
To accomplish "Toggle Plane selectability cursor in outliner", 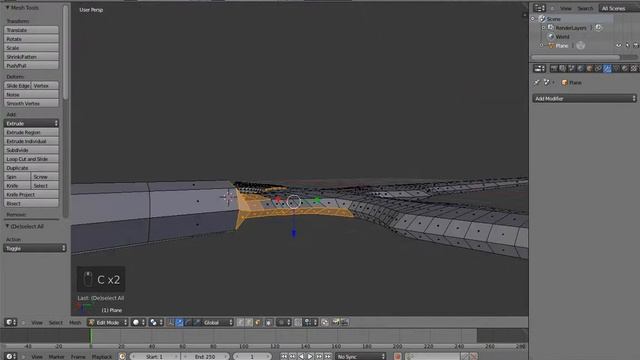I will click(627, 45).
